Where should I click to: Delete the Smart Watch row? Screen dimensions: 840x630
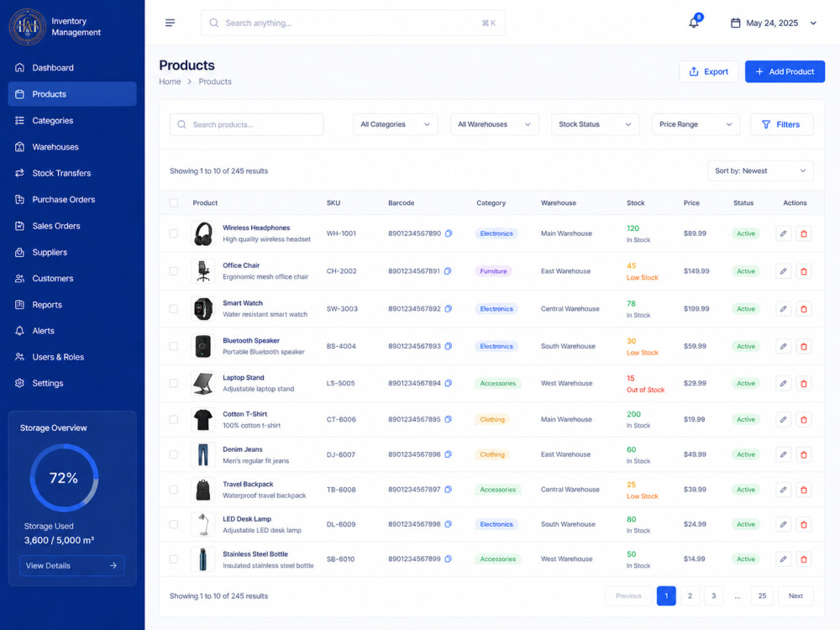pyautogui.click(x=804, y=308)
